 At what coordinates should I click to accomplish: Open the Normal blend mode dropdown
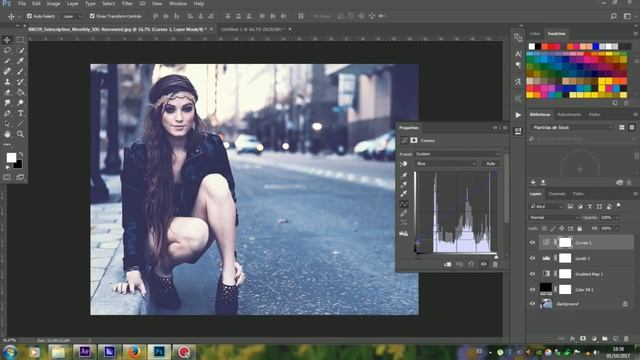(x=553, y=218)
